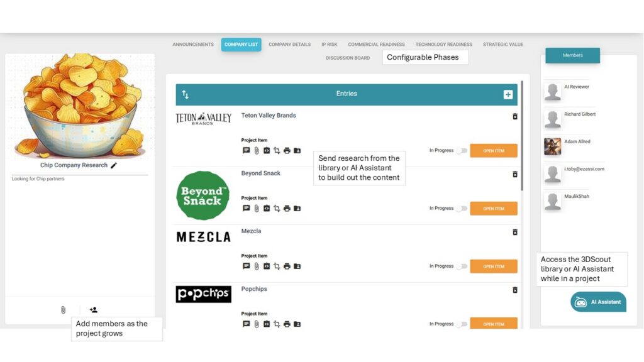Sort entries using the arrows icon

coord(186,95)
